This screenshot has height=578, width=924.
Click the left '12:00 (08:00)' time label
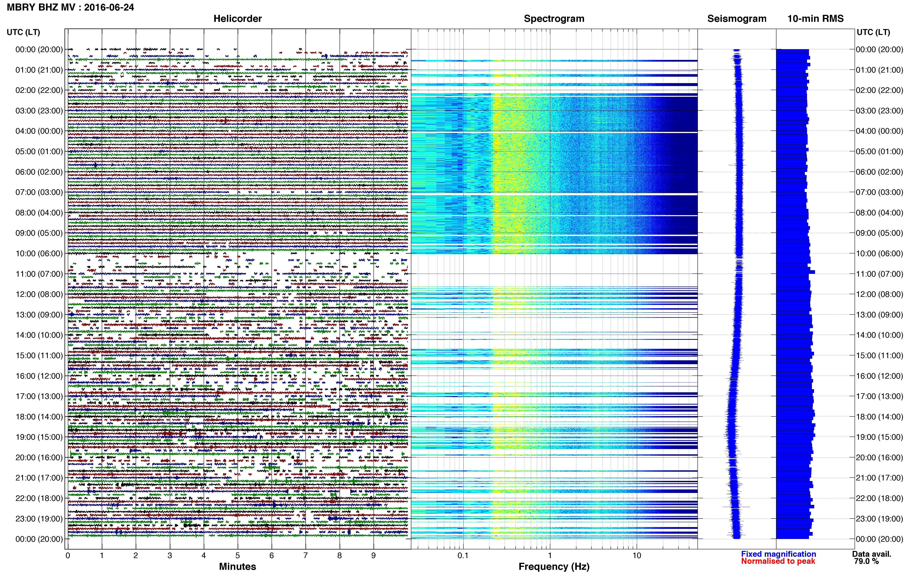[39, 294]
